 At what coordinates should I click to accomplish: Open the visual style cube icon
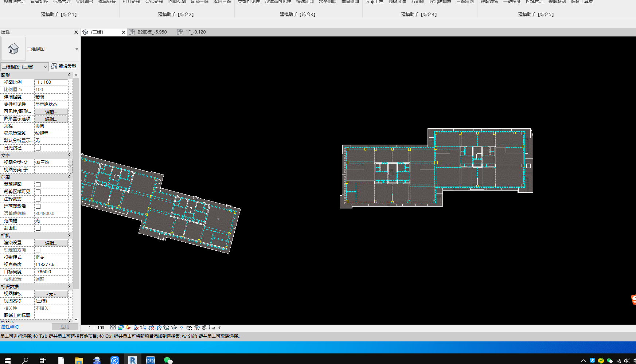[x=121, y=328]
